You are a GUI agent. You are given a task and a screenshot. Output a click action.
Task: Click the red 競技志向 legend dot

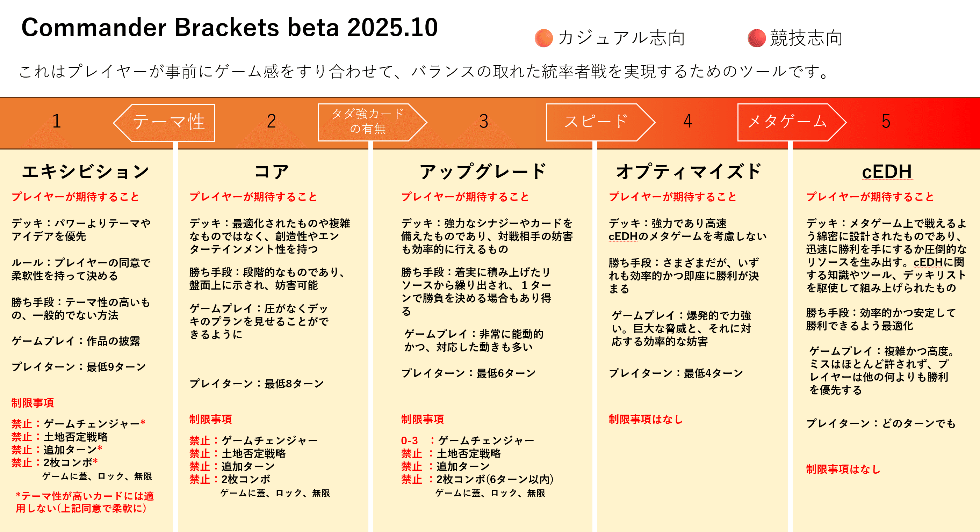click(x=756, y=38)
